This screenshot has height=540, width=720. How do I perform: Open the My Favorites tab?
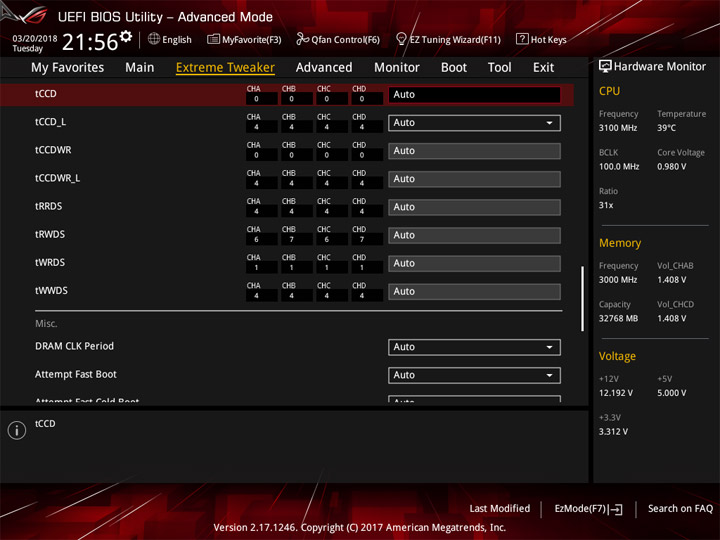click(x=68, y=68)
